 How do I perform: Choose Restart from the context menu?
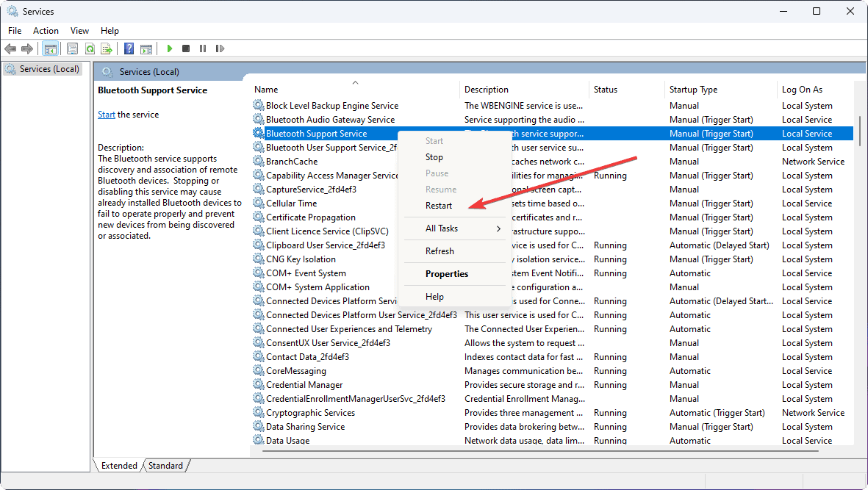pos(439,205)
